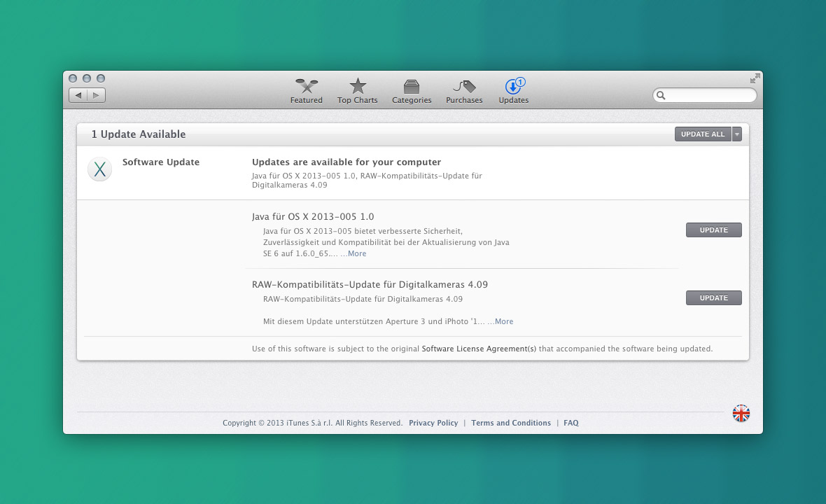The width and height of the screenshot is (826, 504).
Task: Click the OS X Software Update icon
Action: pyautogui.click(x=99, y=169)
